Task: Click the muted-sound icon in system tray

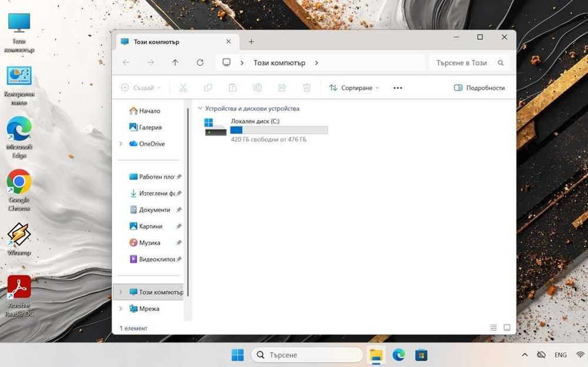Action: click(x=541, y=355)
